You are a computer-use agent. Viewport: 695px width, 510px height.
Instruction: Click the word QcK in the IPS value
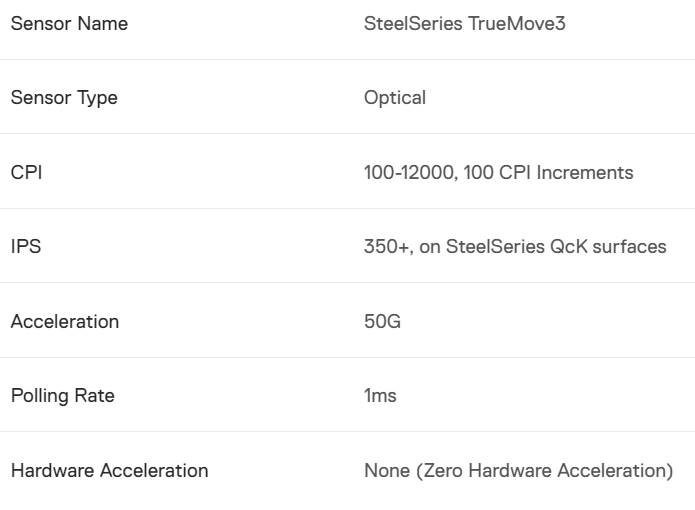569,246
